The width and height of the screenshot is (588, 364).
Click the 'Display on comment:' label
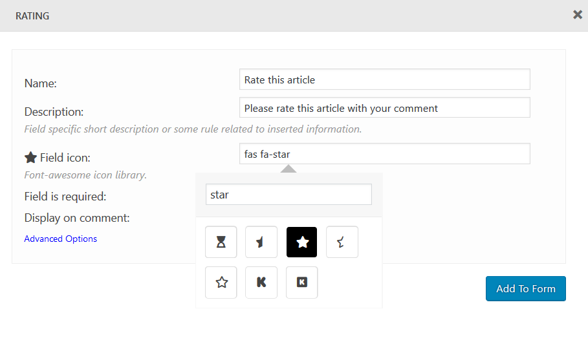pyautogui.click(x=77, y=218)
